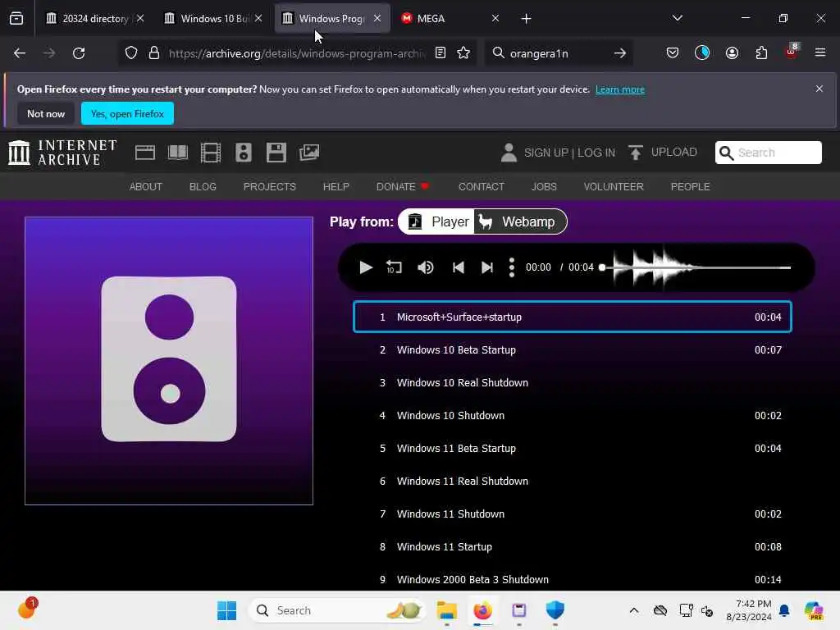This screenshot has height=630, width=840.
Task: Open File Explorer from taskbar
Action: tap(446, 610)
